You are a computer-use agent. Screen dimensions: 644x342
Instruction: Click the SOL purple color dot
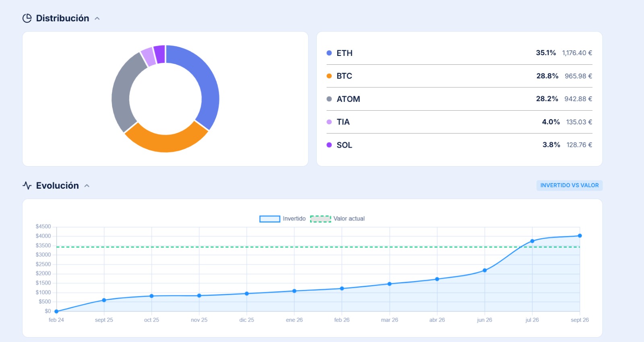point(329,145)
